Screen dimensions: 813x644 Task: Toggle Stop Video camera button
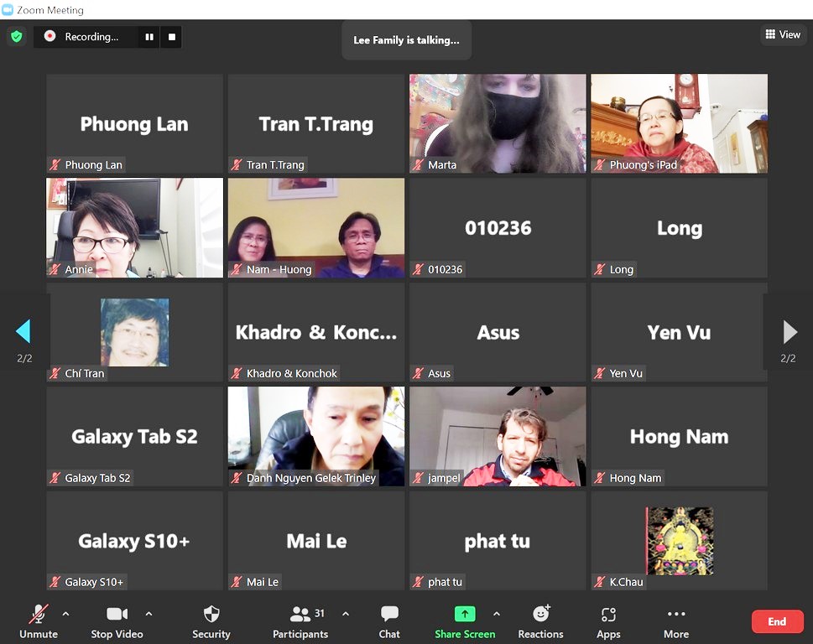coord(117,615)
